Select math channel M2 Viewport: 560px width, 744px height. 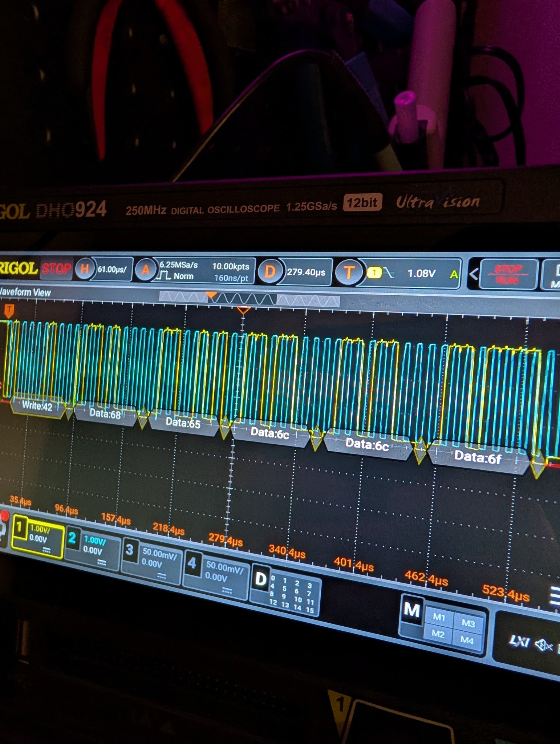438,634
